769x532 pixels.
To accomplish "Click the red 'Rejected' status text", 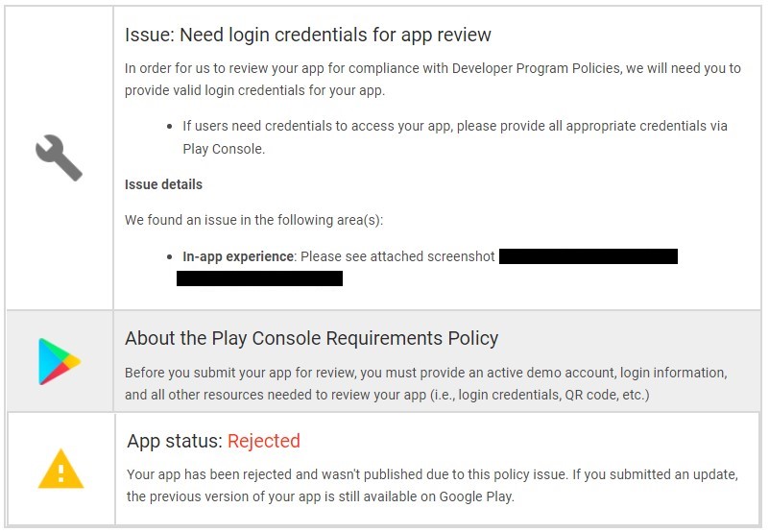I will point(264,441).
